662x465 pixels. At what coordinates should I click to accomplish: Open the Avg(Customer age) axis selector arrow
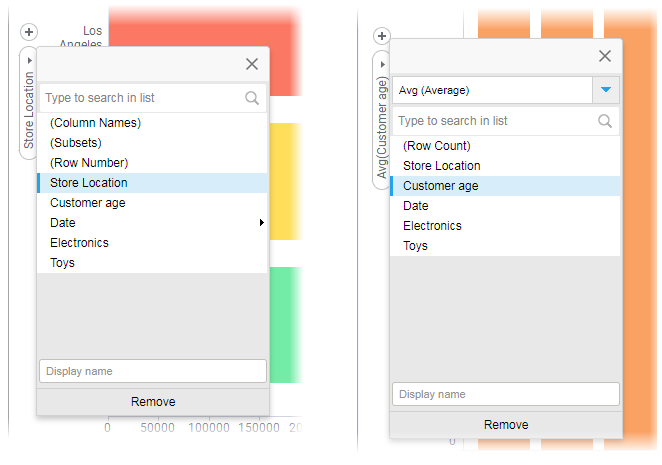coord(382,65)
